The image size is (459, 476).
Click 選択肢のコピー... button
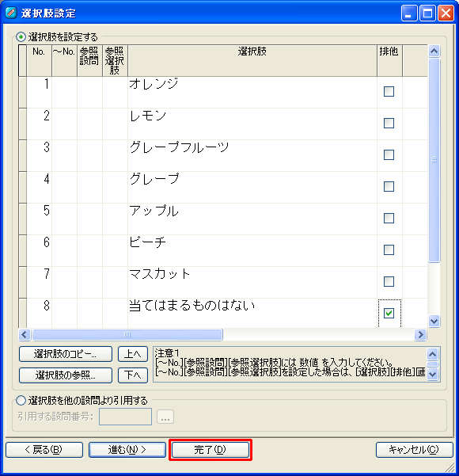coord(66,354)
